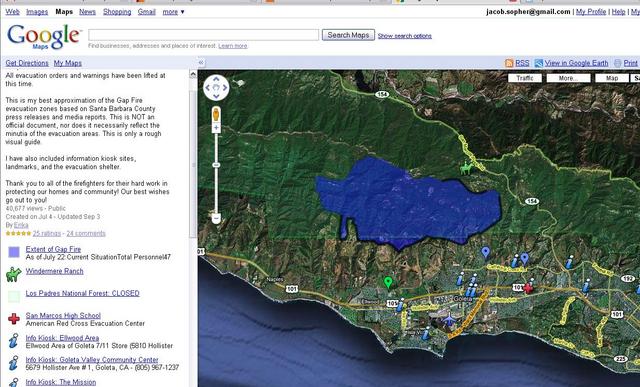
Task: Click the red cross marker on the map
Action: (528, 288)
